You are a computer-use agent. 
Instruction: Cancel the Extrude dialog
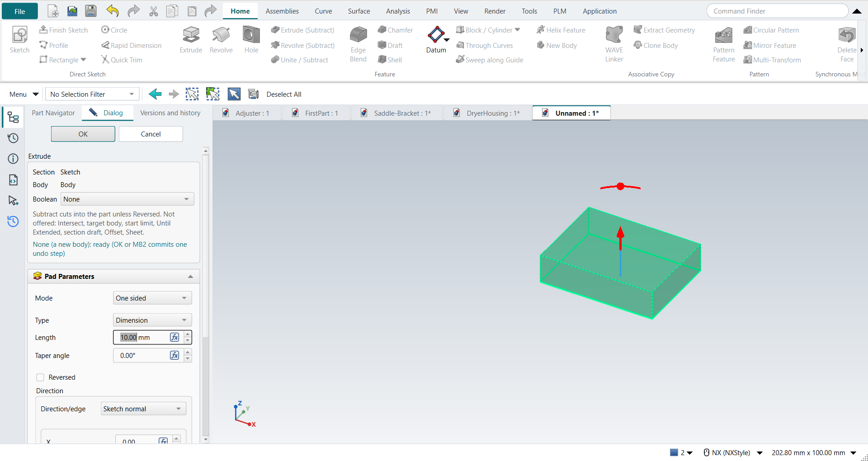point(151,134)
